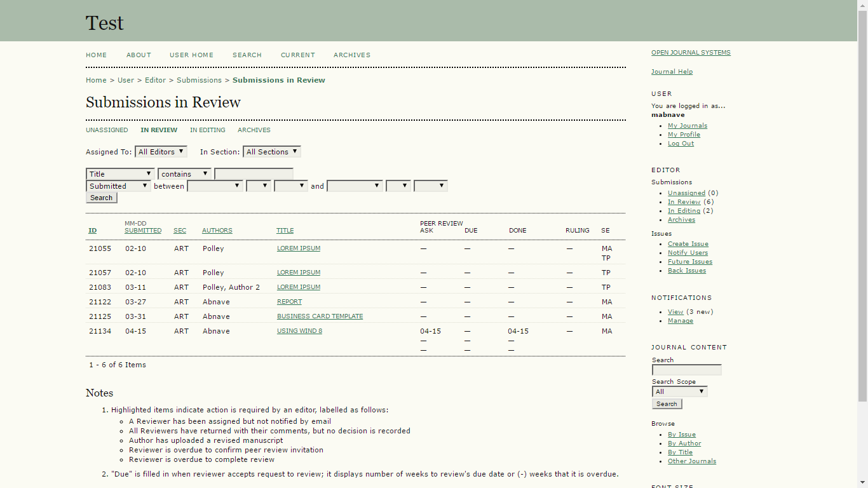Open the Open Journal Systems link

[x=691, y=53]
